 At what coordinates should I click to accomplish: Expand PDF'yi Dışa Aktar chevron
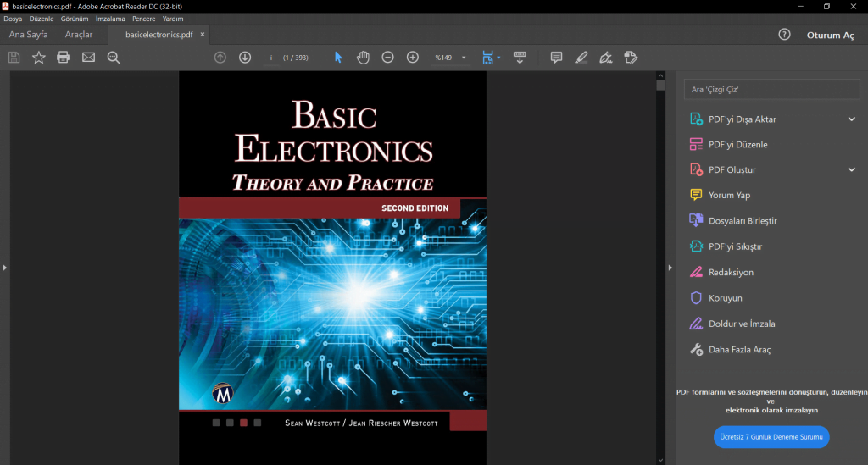tap(851, 119)
